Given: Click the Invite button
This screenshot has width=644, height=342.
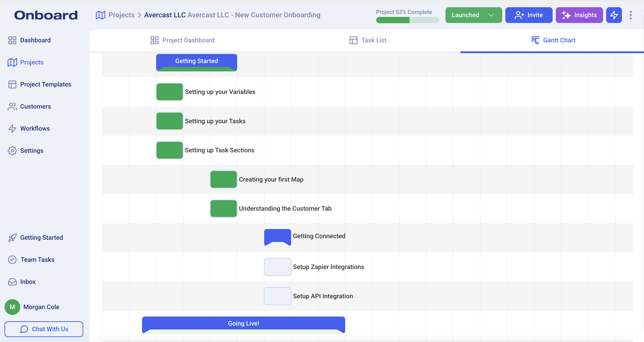Looking at the screenshot, I should coord(529,15).
